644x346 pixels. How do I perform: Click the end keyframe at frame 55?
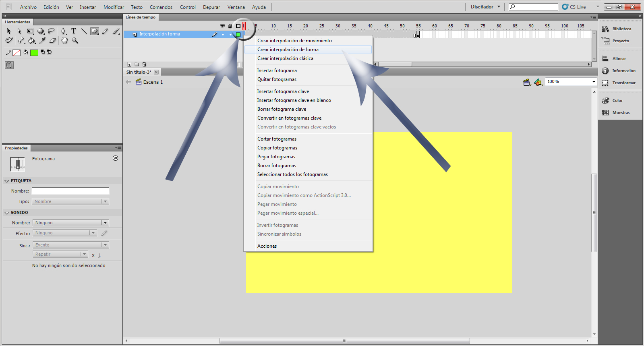[x=418, y=35]
